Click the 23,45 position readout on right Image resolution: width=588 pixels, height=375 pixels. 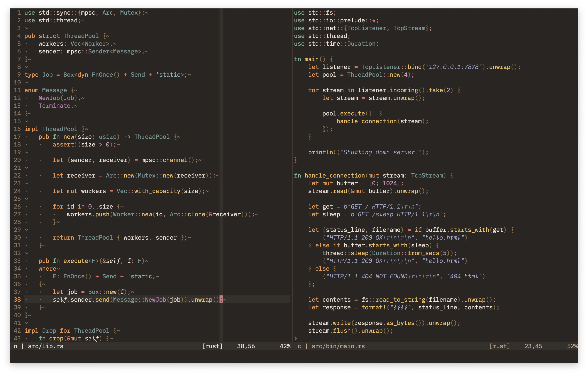point(533,346)
